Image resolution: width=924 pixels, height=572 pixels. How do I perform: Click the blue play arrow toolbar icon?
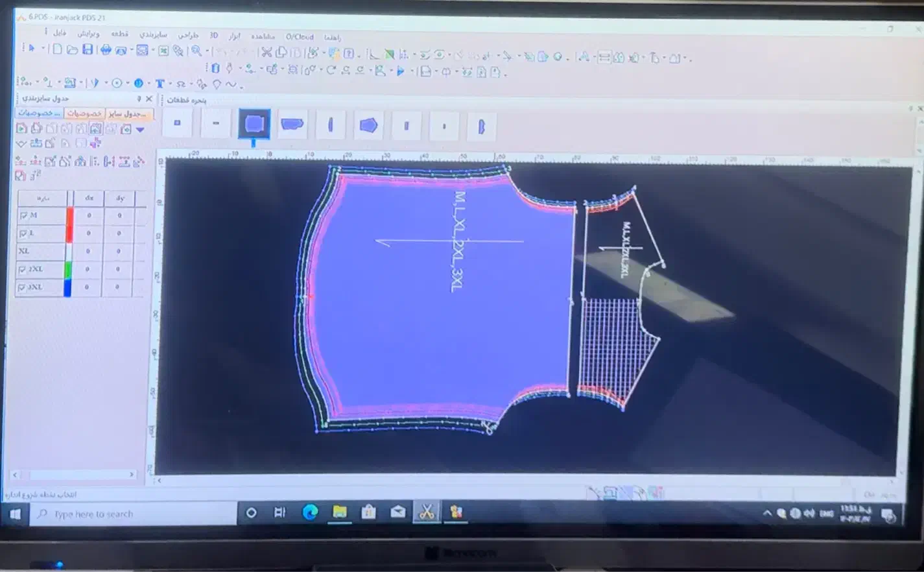coord(401,71)
